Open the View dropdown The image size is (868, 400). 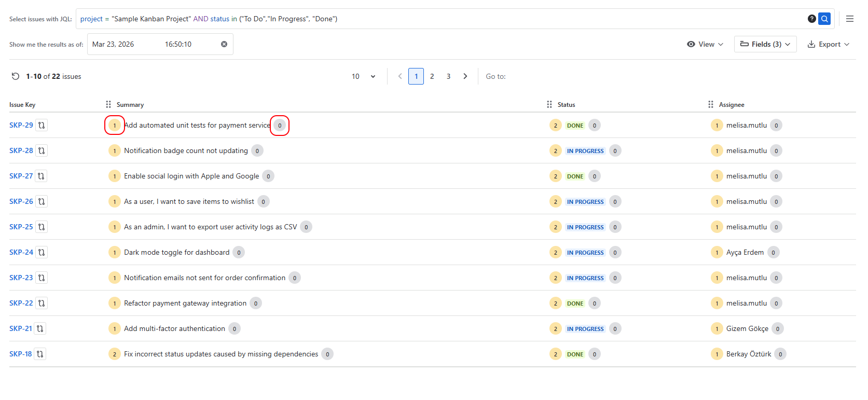705,44
